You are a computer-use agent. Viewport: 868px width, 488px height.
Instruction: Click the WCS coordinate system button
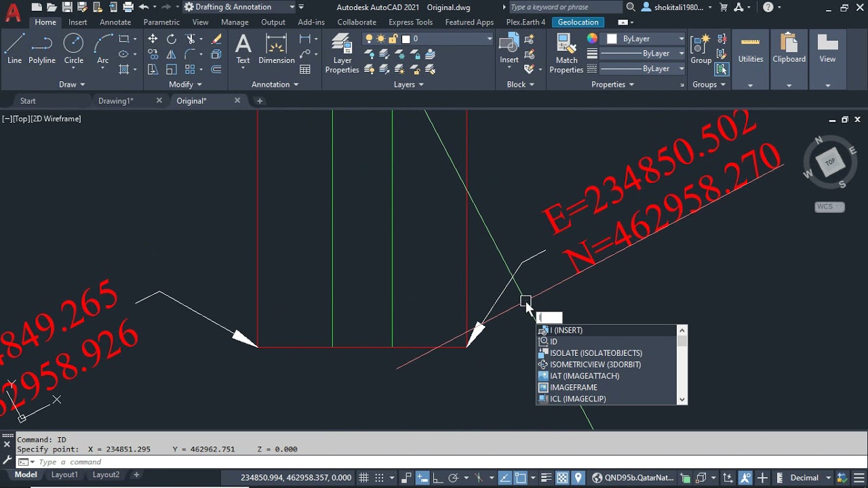click(x=829, y=207)
